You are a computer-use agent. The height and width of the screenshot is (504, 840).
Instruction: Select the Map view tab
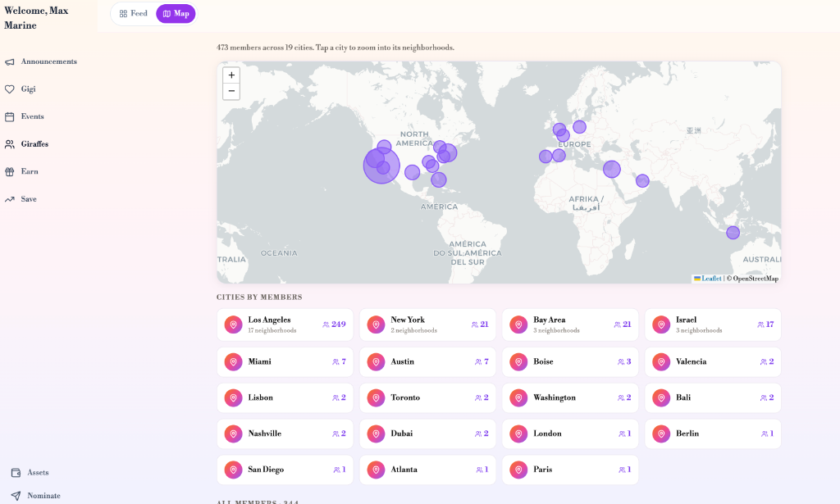[176, 14]
